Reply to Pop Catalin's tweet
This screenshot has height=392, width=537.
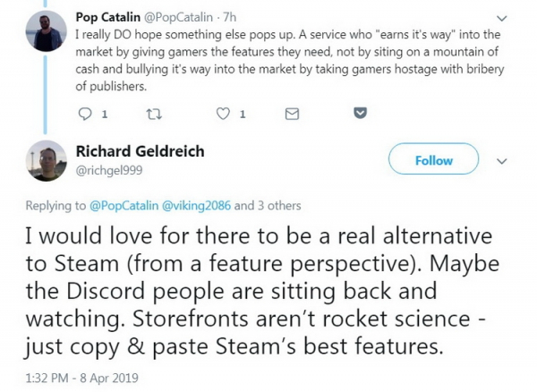[86, 114]
